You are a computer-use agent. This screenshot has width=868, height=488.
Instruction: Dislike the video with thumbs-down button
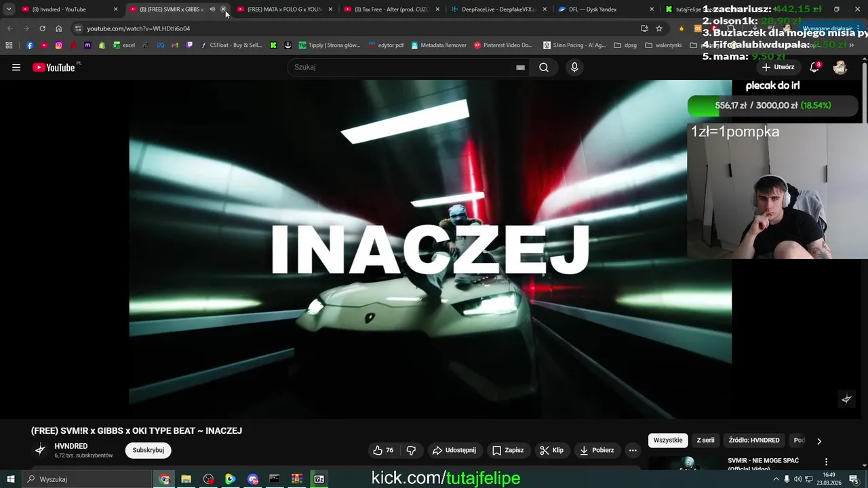(x=411, y=450)
